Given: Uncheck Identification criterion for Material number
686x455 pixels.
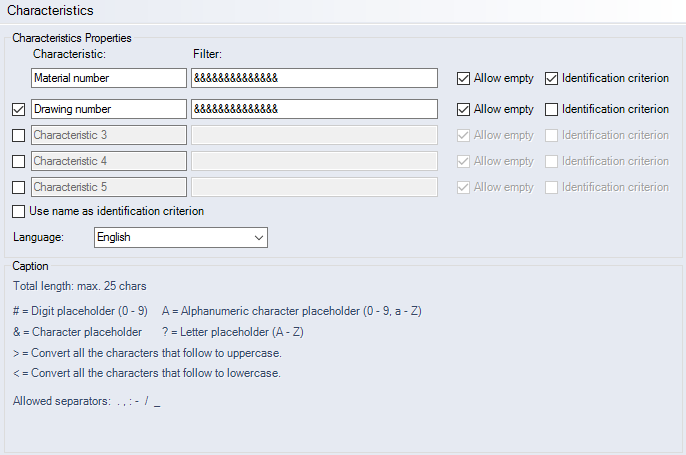Looking at the screenshot, I should tap(552, 78).
